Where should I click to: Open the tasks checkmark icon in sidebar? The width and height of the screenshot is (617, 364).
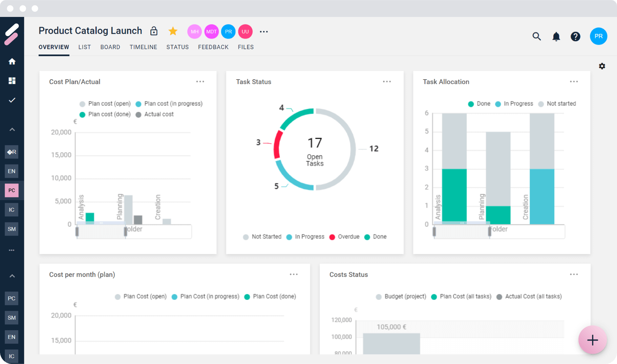click(12, 100)
